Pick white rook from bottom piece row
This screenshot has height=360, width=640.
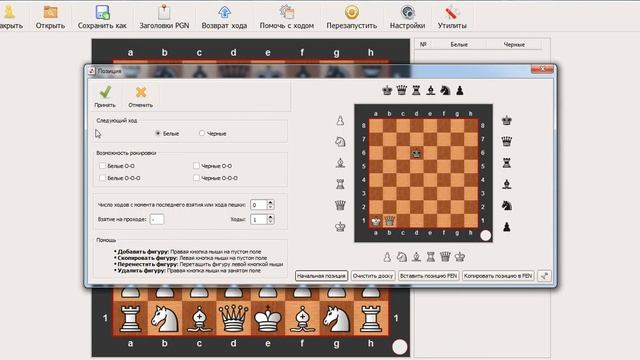click(x=431, y=257)
